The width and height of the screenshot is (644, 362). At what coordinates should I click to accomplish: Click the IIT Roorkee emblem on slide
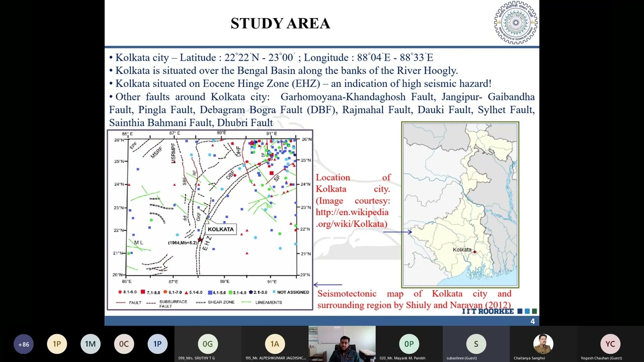(516, 23)
